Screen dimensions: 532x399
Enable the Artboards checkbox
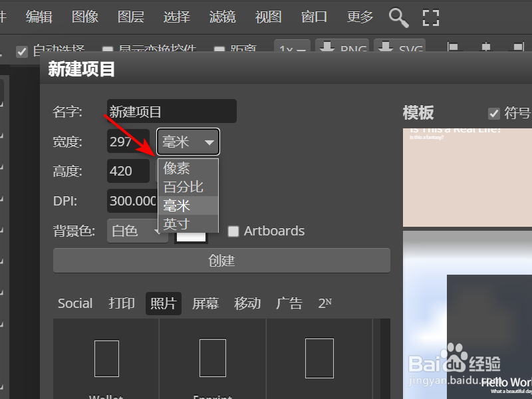[x=233, y=231]
